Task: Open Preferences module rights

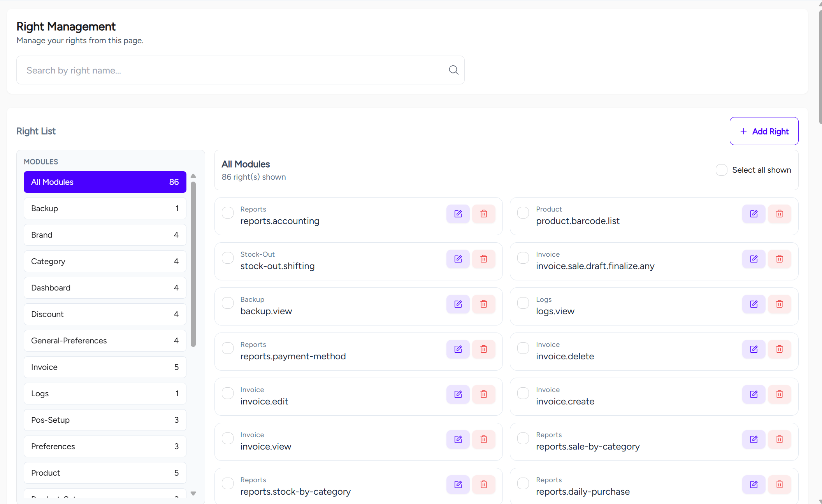Action: (105, 446)
